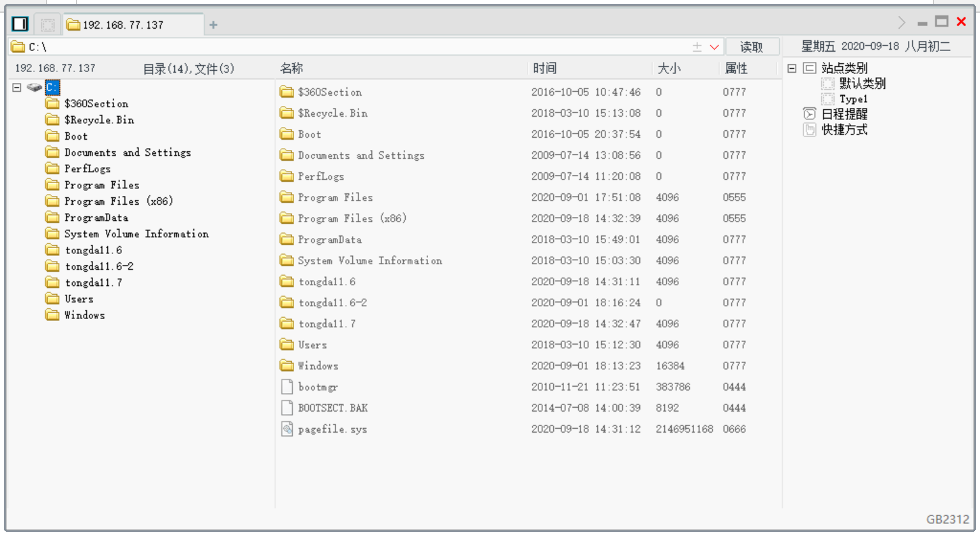The image size is (980, 536).
Task: Select the bootmgr file in the list
Action: [x=318, y=387]
